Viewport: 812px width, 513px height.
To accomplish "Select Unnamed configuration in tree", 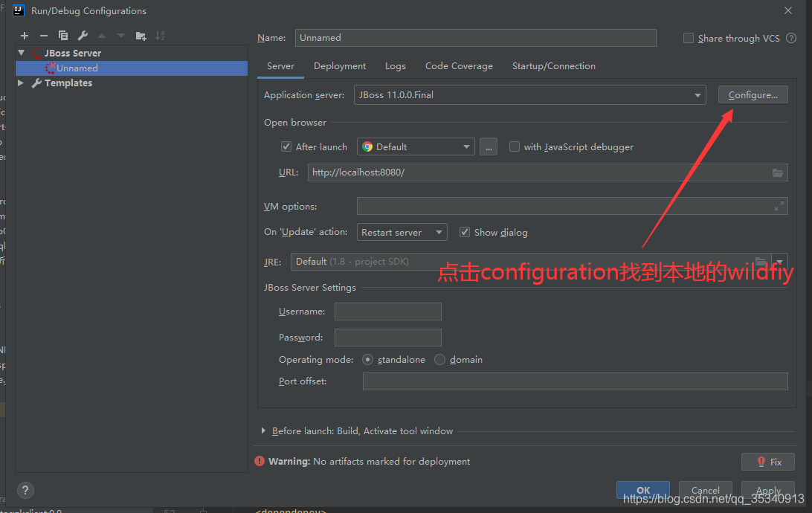I will tap(132, 68).
